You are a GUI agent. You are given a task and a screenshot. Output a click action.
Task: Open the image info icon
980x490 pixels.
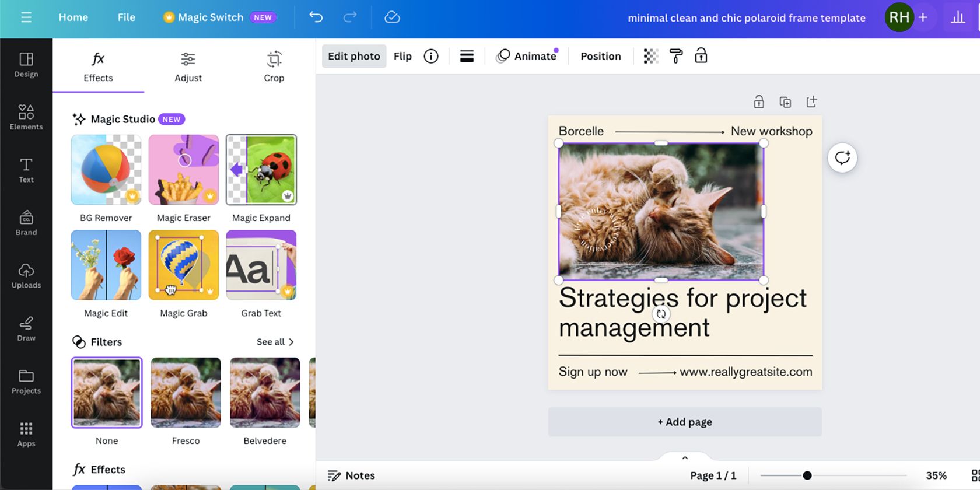tap(430, 56)
